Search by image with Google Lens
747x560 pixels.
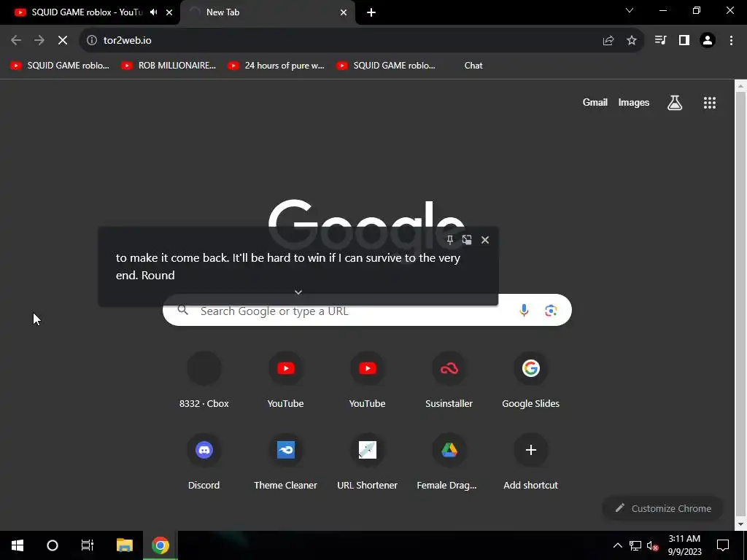(551, 311)
